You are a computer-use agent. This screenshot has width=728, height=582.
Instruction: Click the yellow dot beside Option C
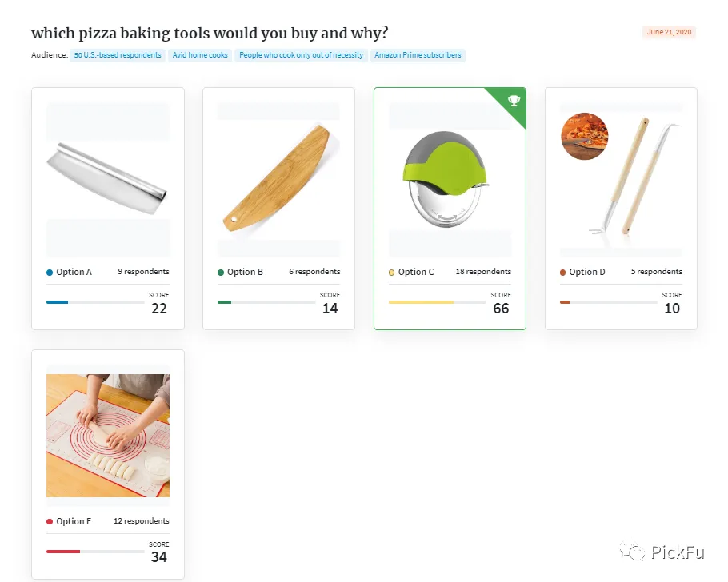(x=392, y=273)
